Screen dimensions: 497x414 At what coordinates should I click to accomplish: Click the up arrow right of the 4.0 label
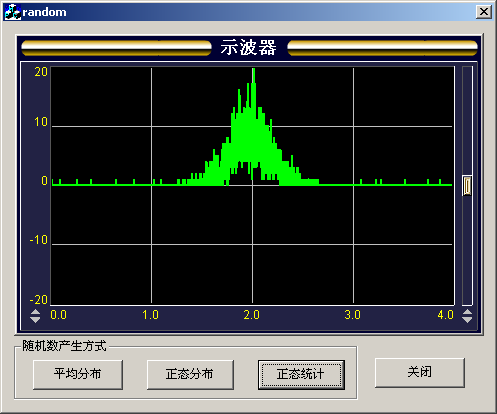click(x=467, y=312)
